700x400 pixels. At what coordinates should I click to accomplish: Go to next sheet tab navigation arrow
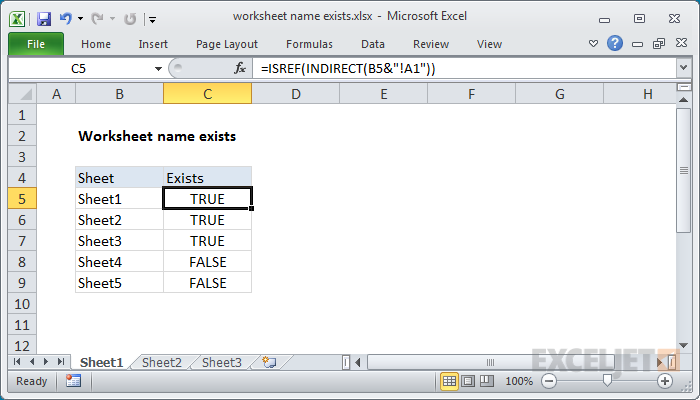click(46, 362)
